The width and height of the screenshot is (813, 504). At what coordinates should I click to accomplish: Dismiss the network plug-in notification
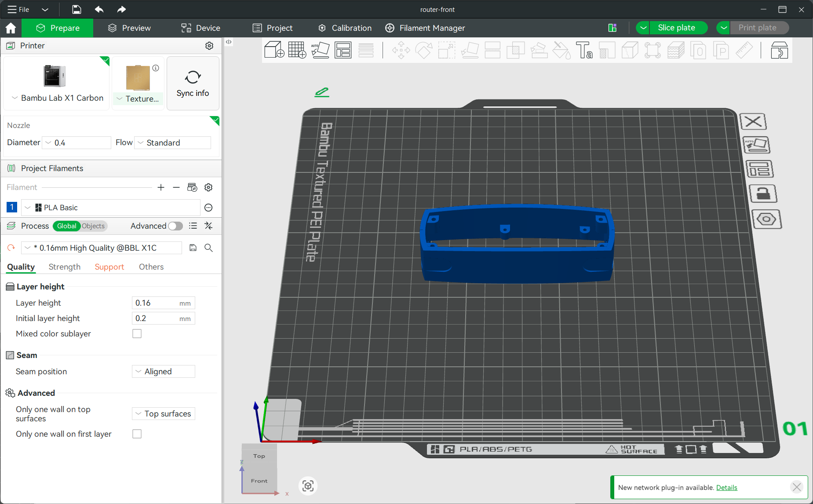797,487
